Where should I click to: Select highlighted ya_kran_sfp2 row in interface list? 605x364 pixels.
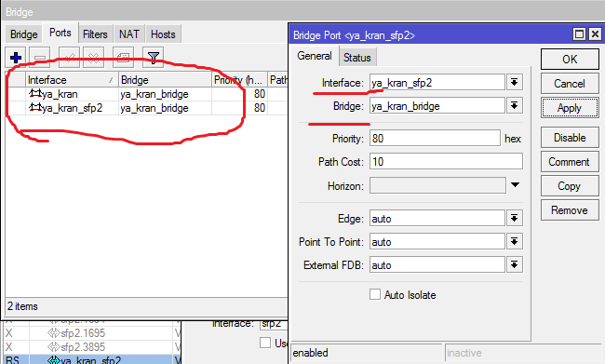click(x=92, y=359)
